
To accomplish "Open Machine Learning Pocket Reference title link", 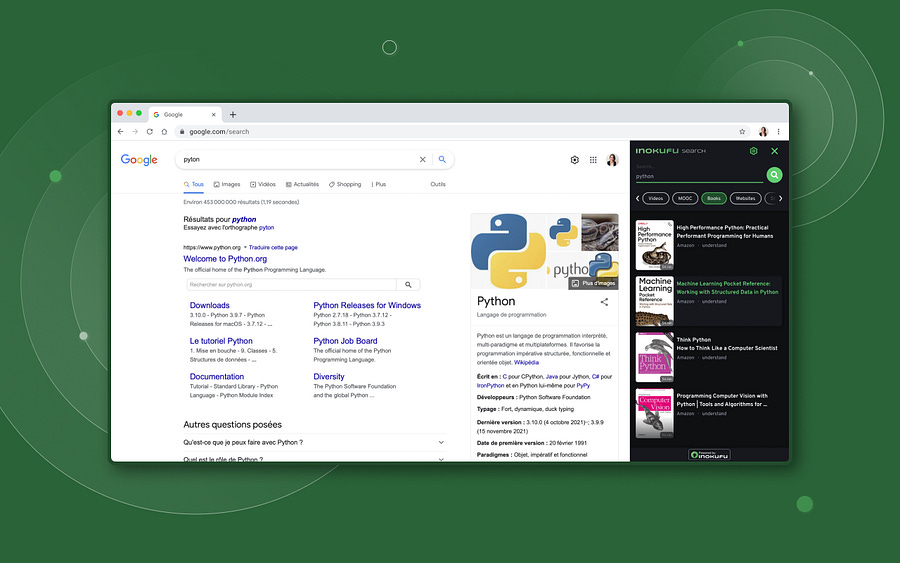I will point(727,288).
